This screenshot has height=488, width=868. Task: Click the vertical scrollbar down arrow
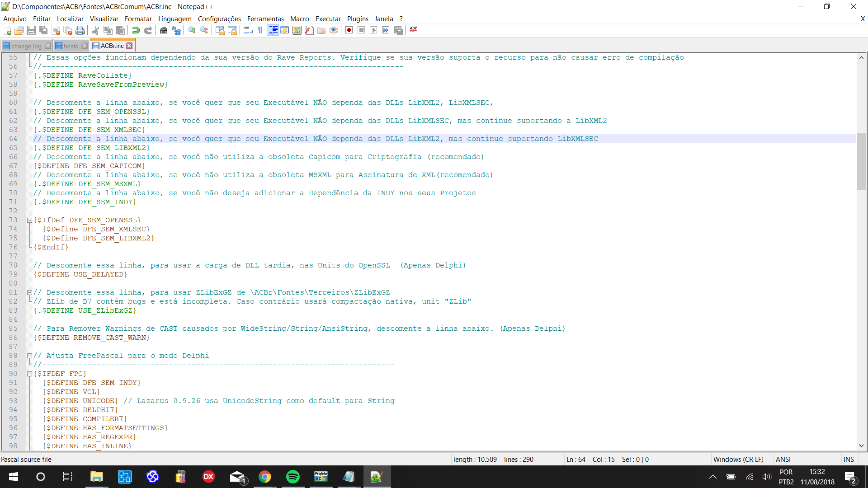pos(861,446)
